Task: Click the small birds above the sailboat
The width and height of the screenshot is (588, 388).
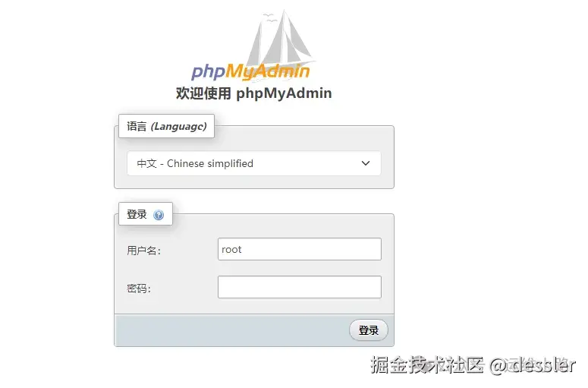Action: coord(269,17)
